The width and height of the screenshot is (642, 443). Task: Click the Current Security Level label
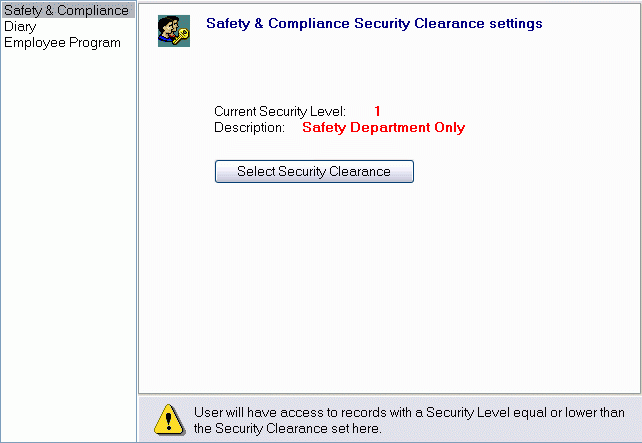279,111
